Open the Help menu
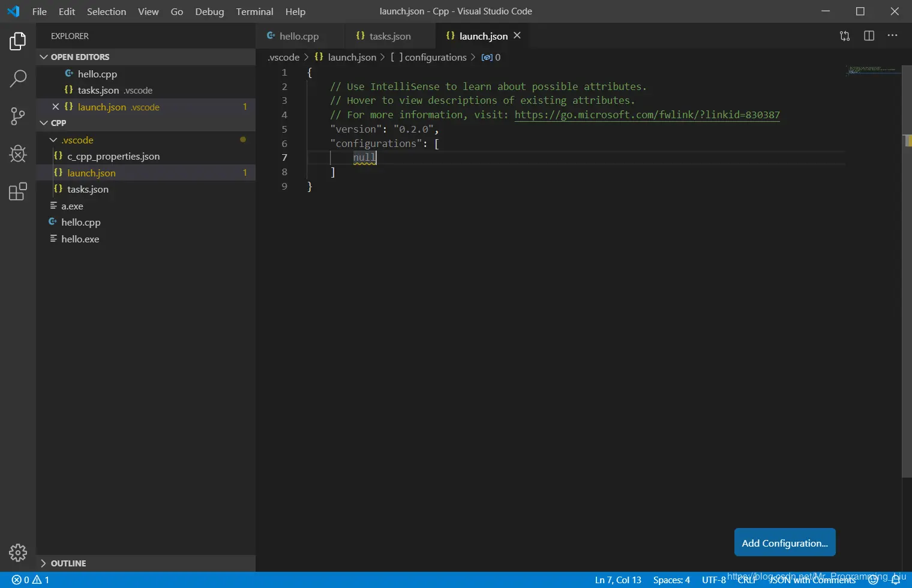 [x=295, y=11]
